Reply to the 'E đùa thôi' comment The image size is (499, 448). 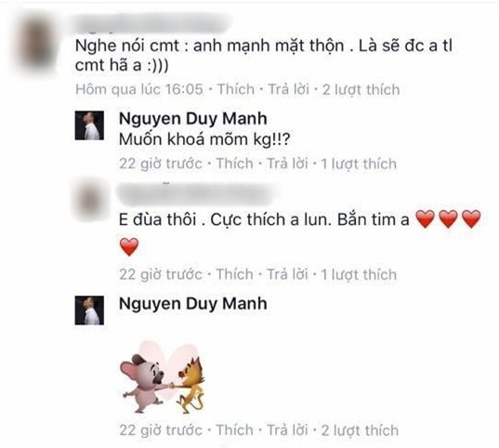point(287,274)
